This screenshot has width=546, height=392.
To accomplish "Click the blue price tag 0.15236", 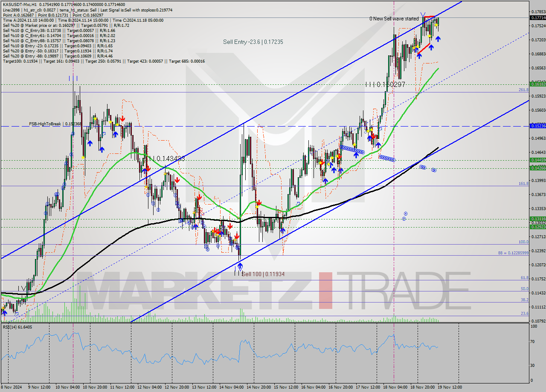I will [x=537, y=126].
